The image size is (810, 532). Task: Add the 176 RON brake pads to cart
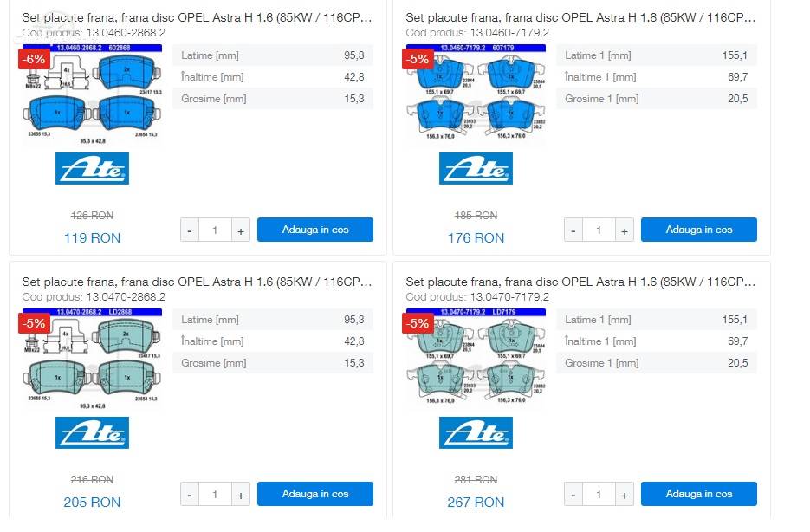pos(699,230)
